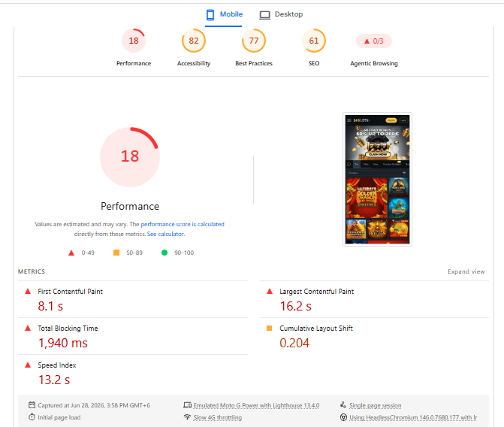The width and height of the screenshot is (504, 427).
Task: Click the Cumulative Layout Shift label
Action: [316, 329]
